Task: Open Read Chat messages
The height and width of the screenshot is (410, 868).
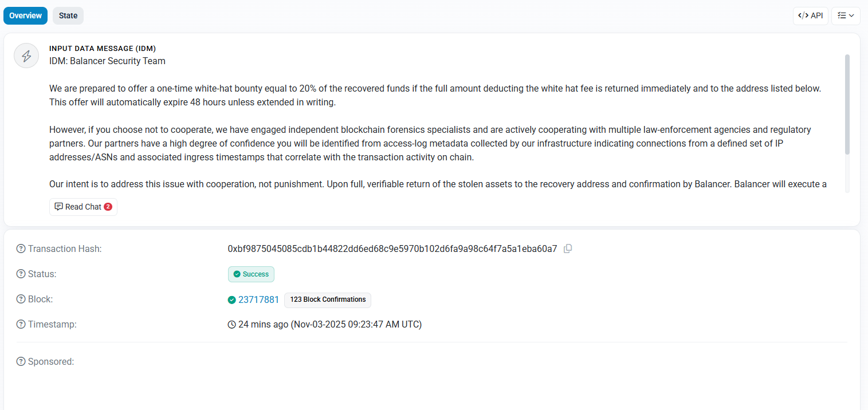Action: [83, 207]
